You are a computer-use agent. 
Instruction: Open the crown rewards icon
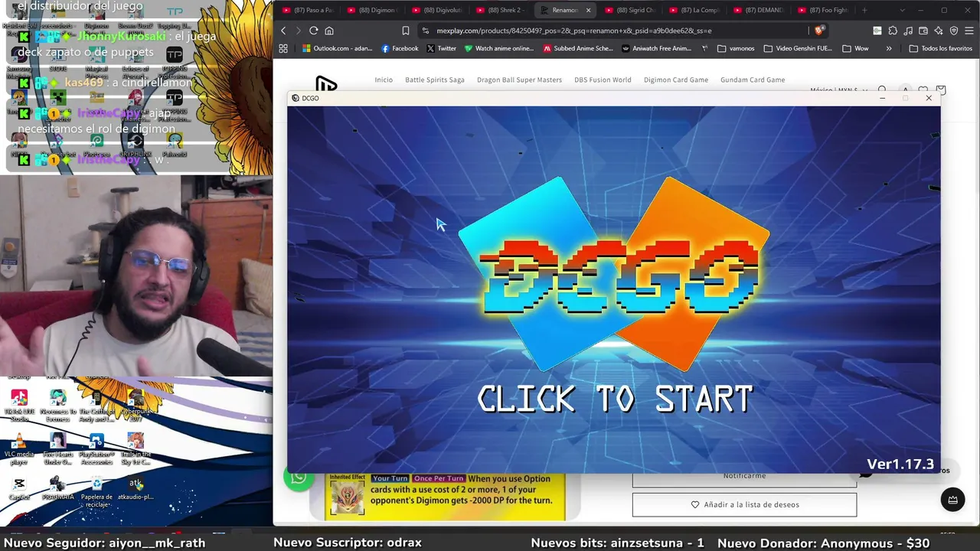952,500
